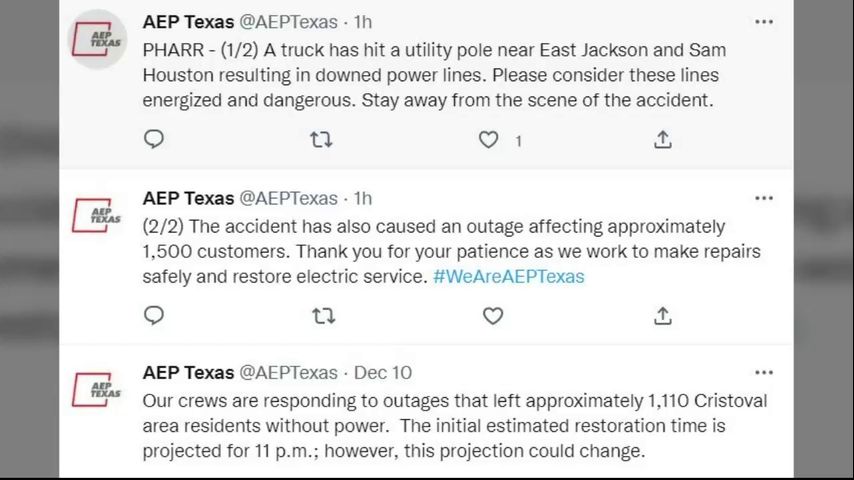
Task: Click the #WeAreAEPTexas hashtag link
Action: click(508, 277)
